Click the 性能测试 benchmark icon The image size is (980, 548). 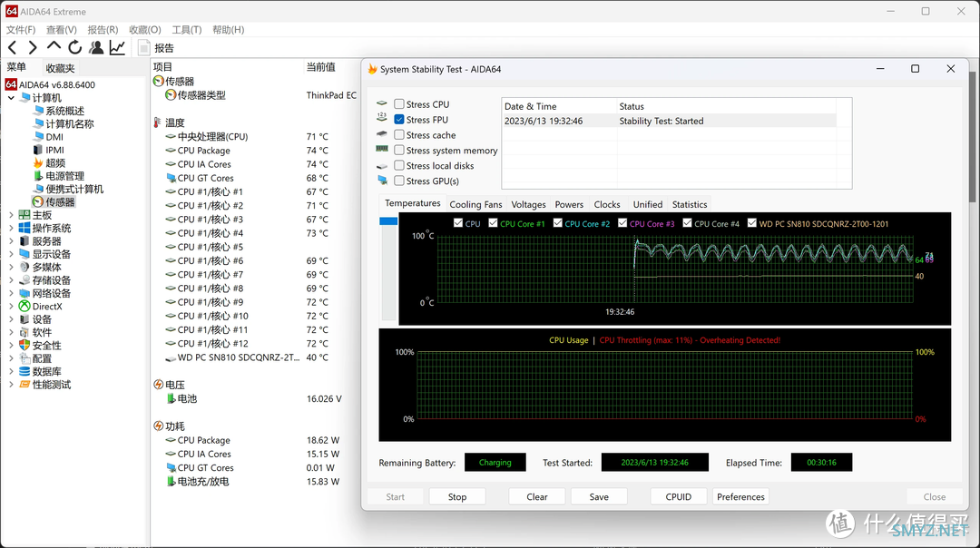click(24, 385)
